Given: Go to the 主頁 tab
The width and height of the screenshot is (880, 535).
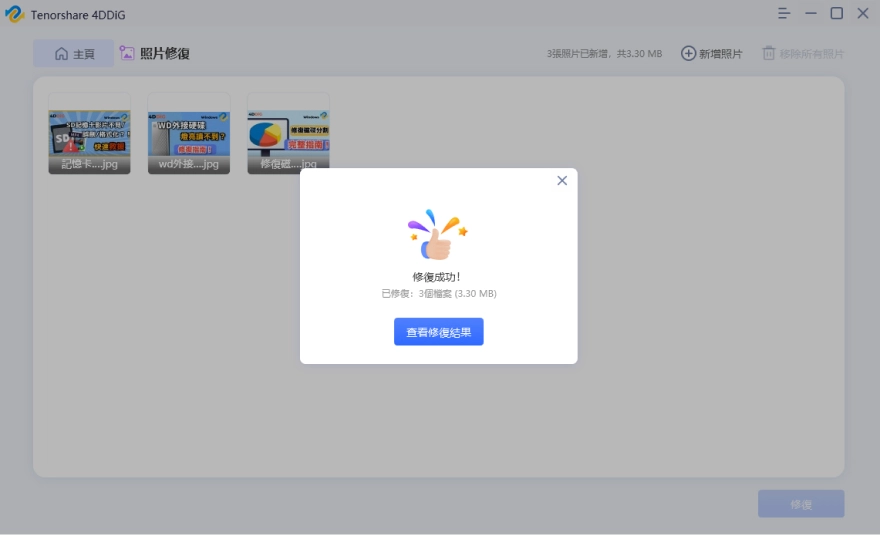Looking at the screenshot, I should pyautogui.click(x=73, y=54).
